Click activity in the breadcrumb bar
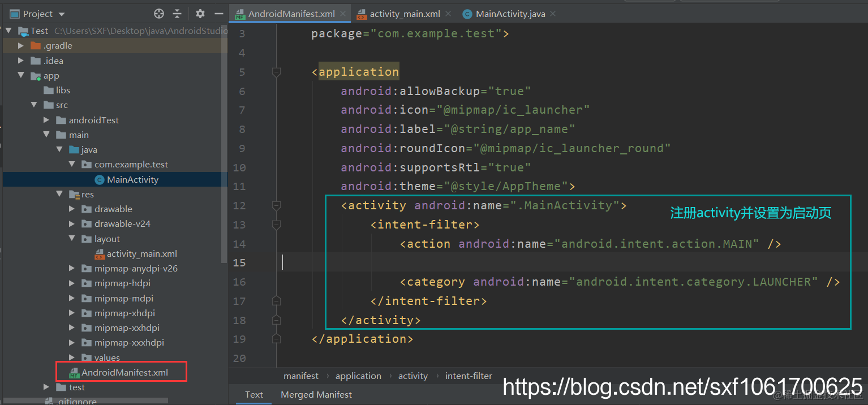Image resolution: width=868 pixels, height=405 pixels. [x=413, y=376]
